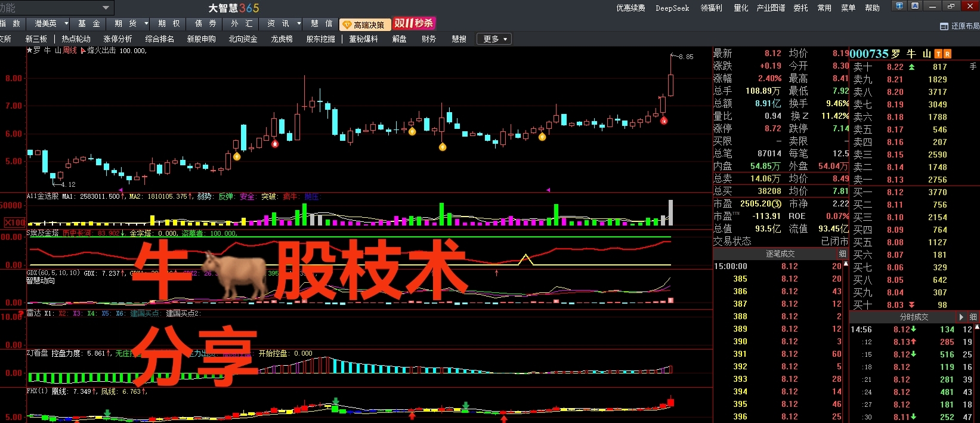The height and width of the screenshot is (423, 980).
Task: Open the 委托 menu
Action: (800, 8)
